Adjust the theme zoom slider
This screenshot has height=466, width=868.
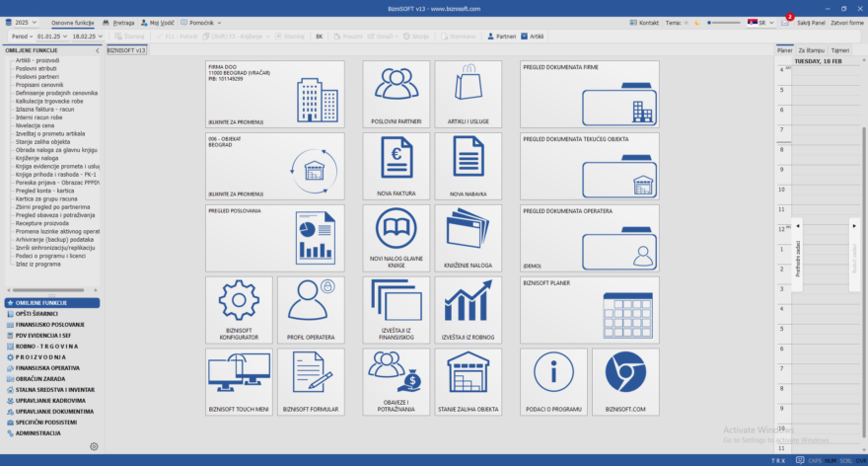(x=725, y=22)
